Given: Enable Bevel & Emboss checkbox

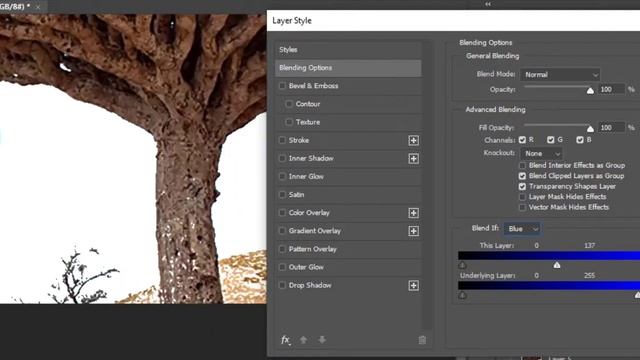Looking at the screenshot, I should pyautogui.click(x=282, y=86).
